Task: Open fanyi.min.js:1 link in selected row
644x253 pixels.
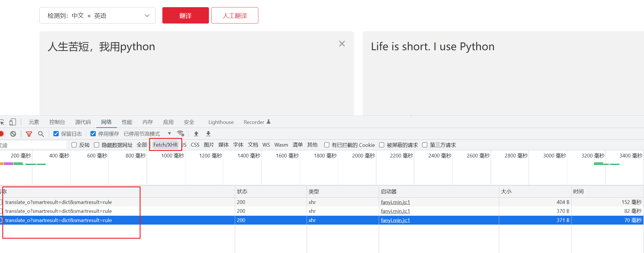Action: (x=395, y=220)
